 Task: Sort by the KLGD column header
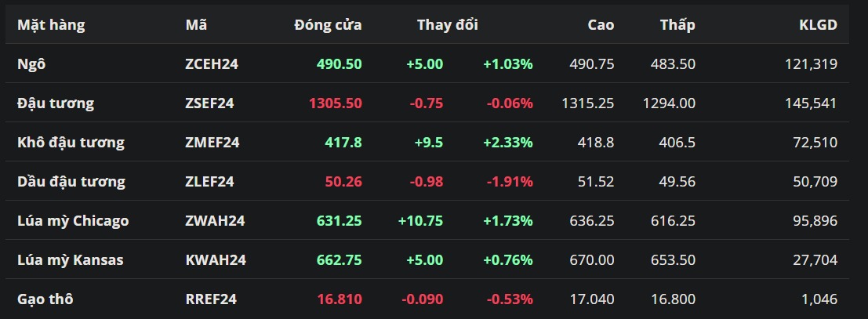point(818,24)
